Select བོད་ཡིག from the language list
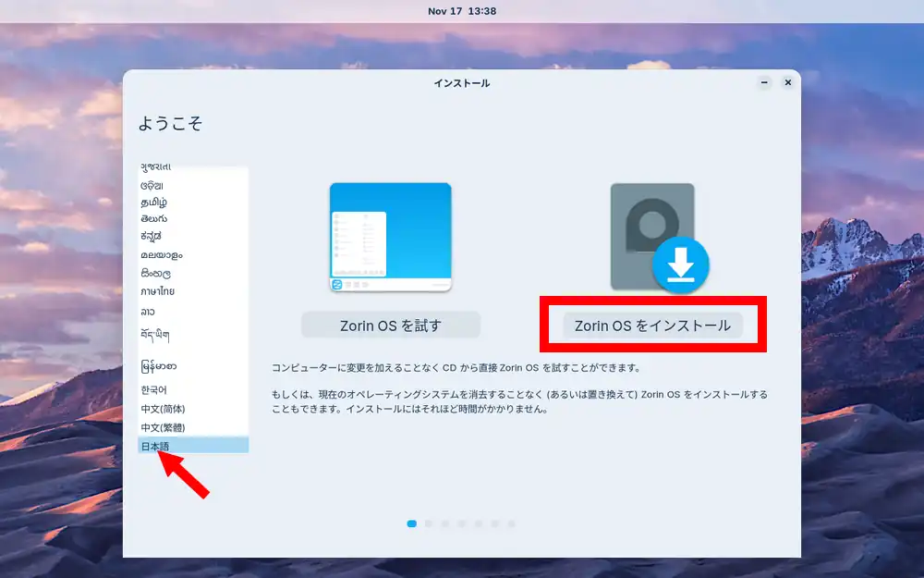Viewport: 924px width, 578px height. click(154, 334)
